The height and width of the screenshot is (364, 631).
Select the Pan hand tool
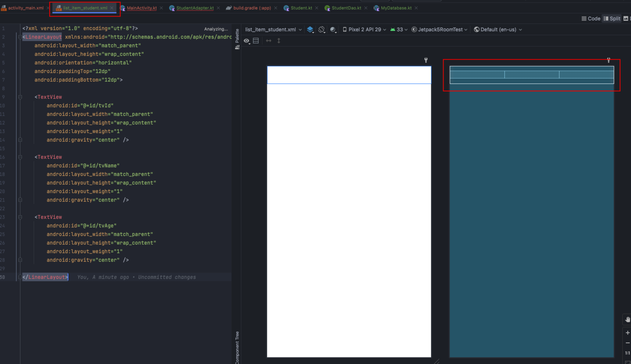point(627,320)
